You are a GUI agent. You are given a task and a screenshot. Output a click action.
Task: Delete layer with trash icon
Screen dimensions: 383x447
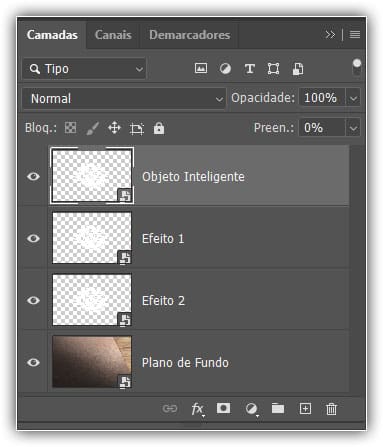pyautogui.click(x=331, y=409)
